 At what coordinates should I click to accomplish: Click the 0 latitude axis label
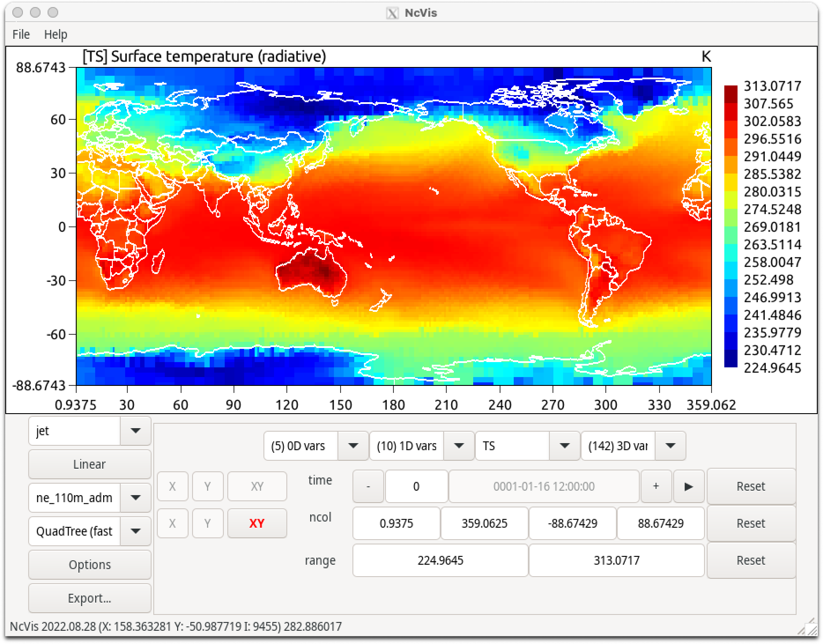[x=62, y=227]
